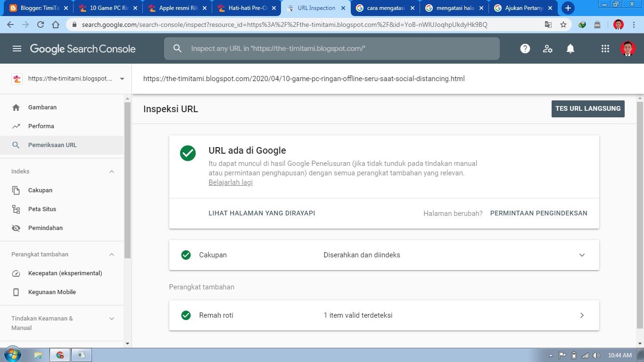Screen dimensions: 644x362
Task: Open a new browser tab
Action: (x=568, y=8)
